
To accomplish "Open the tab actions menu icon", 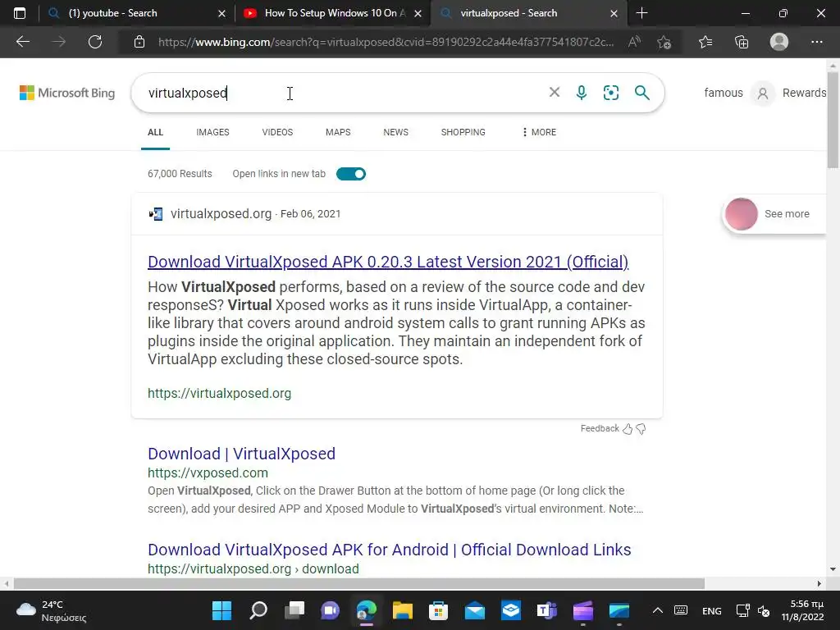I will coord(20,13).
